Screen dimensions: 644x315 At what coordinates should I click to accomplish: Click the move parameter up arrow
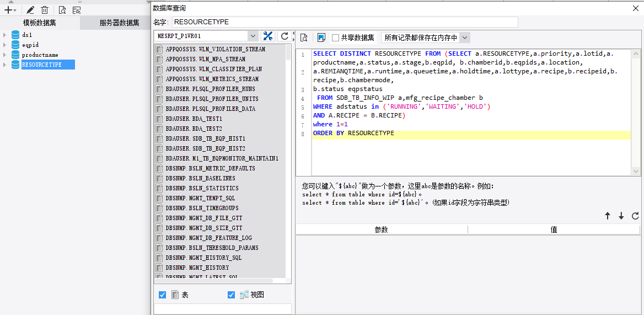pyautogui.click(x=608, y=216)
